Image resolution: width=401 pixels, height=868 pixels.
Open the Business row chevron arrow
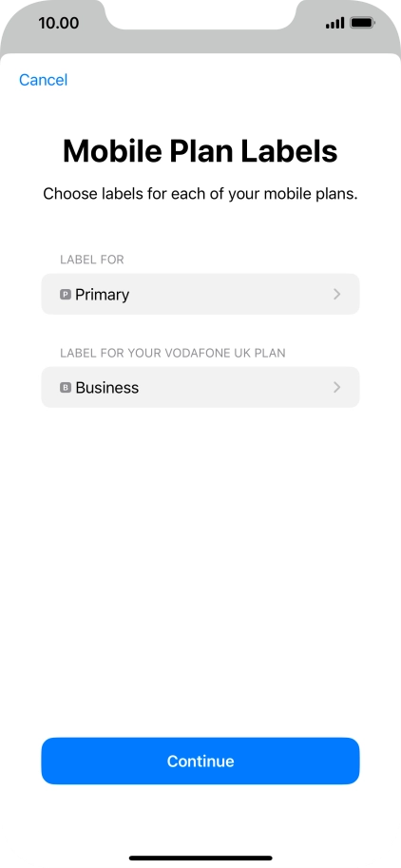336,388
